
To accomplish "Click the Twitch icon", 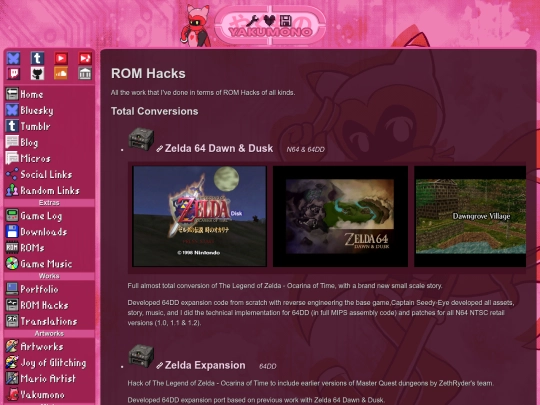I will (x=13, y=73).
